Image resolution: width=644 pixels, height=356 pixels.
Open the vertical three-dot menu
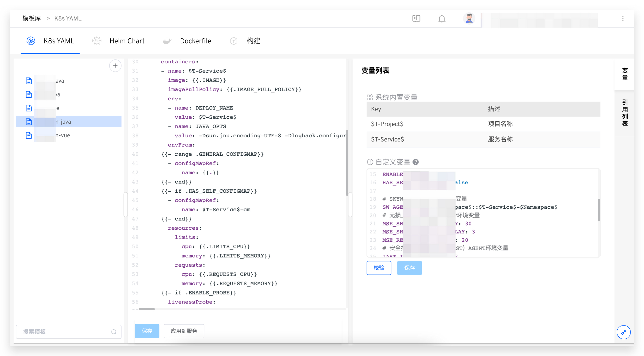(623, 18)
